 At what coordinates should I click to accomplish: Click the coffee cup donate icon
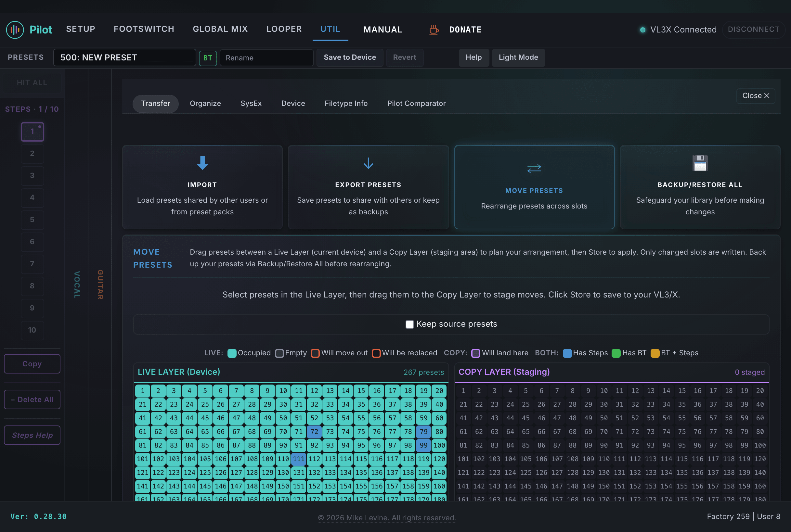click(434, 30)
